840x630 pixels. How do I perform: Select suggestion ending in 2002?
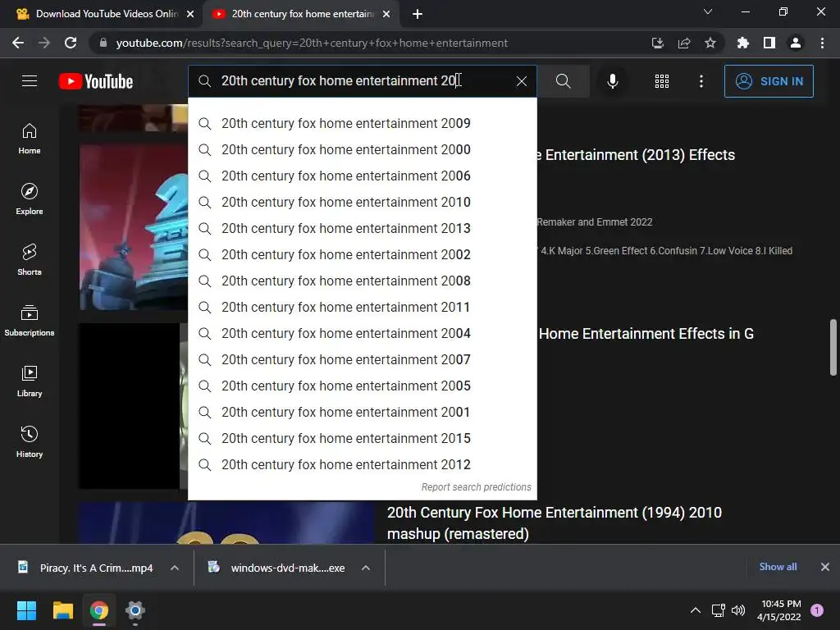pos(362,254)
